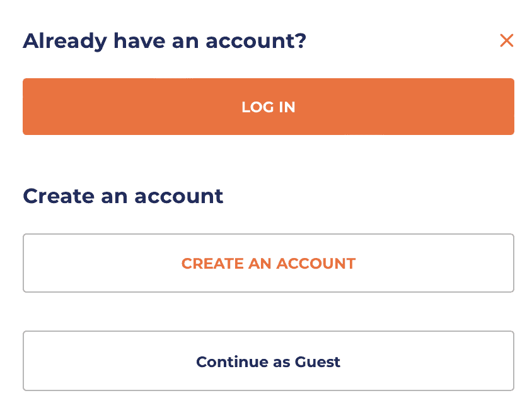Viewport: 532px width, 410px height.
Task: Log in to an existing account
Action: 269,107
